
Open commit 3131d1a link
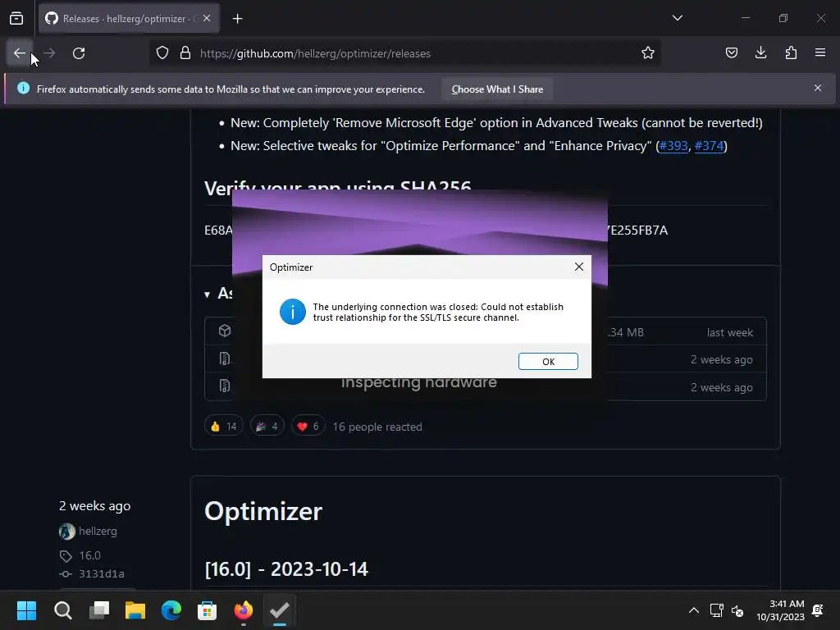[x=101, y=573]
